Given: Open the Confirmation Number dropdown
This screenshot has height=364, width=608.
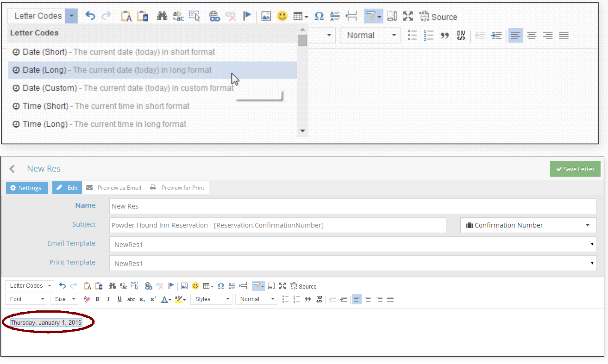Looking at the screenshot, I should point(528,225).
